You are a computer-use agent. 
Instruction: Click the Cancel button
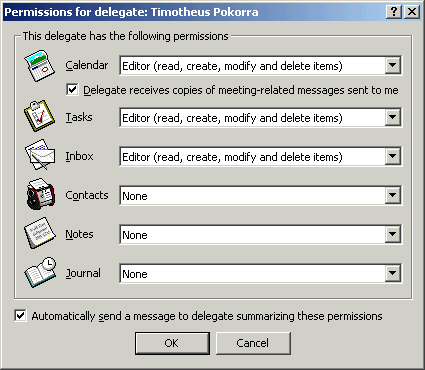[x=253, y=343]
